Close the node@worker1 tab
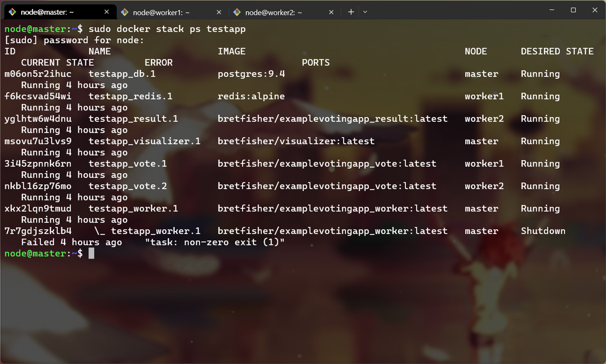The width and height of the screenshot is (606, 364). click(x=219, y=12)
